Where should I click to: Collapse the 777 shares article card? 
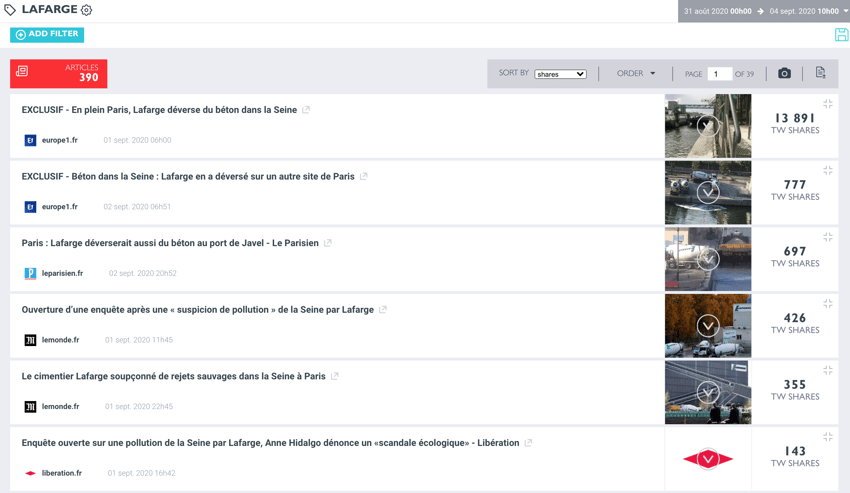828,170
